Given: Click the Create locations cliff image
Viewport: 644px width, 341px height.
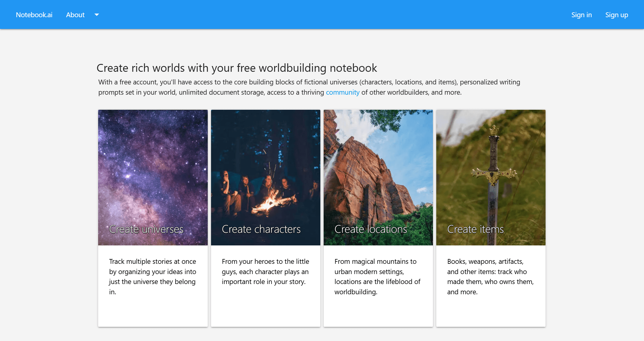Looking at the screenshot, I should click(378, 166).
